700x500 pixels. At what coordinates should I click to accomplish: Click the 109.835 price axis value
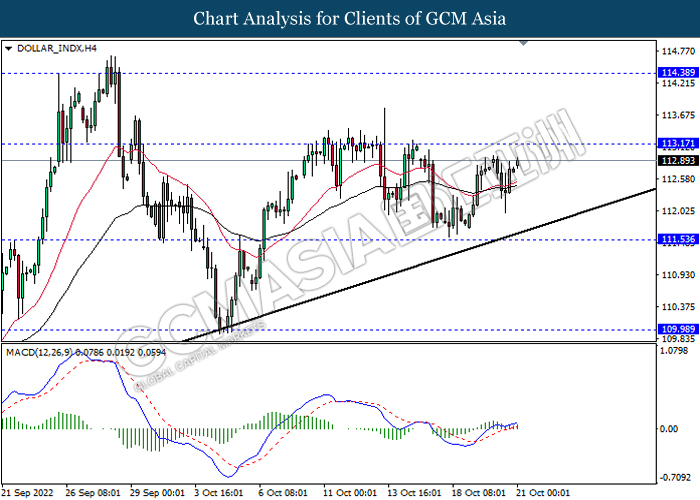(678, 338)
